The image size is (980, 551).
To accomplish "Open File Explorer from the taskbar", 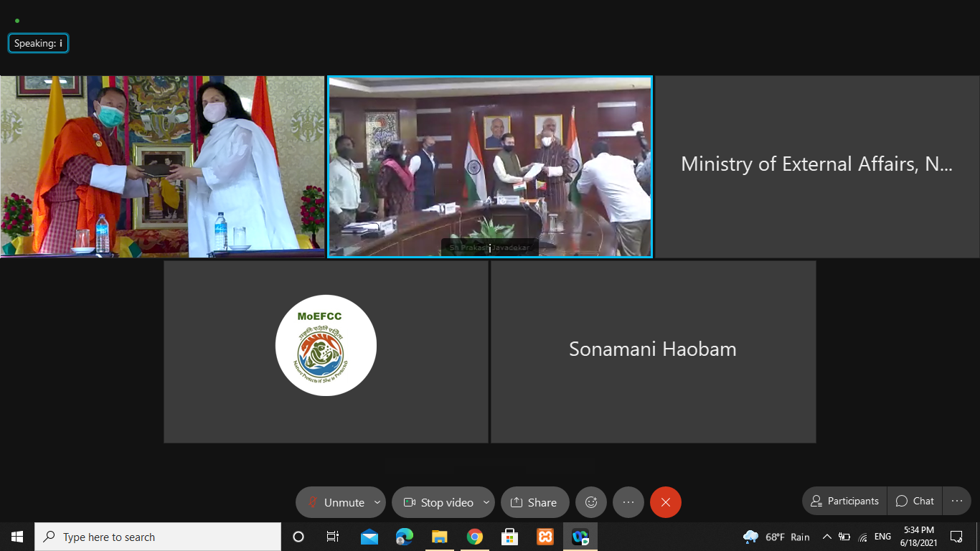I will pos(439,537).
